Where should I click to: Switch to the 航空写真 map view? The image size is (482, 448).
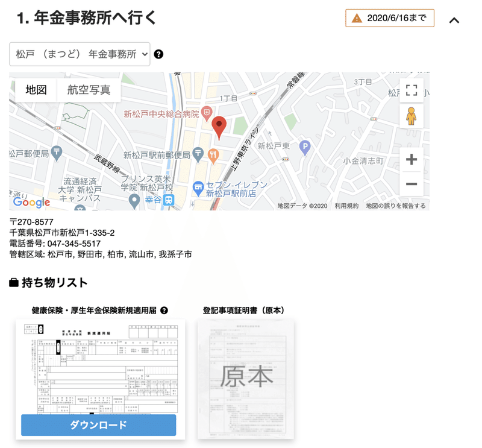click(x=89, y=89)
